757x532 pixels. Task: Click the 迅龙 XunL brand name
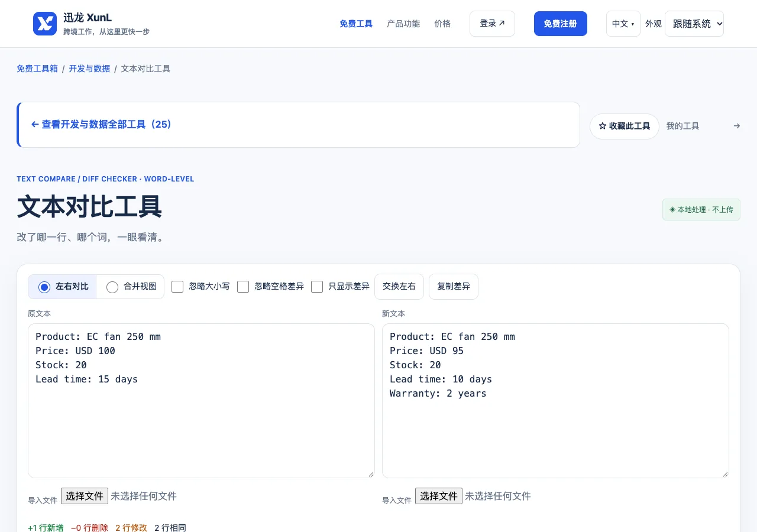point(88,18)
